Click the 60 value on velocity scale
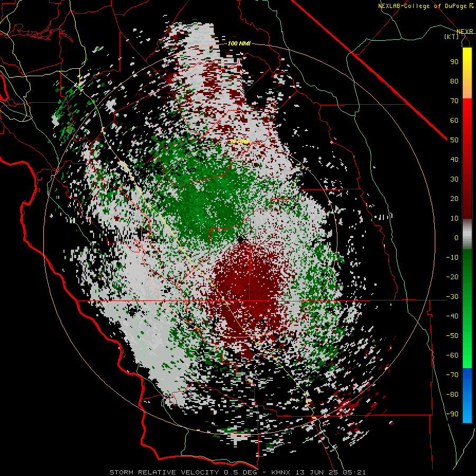The height and width of the screenshot is (476, 476). point(454,120)
